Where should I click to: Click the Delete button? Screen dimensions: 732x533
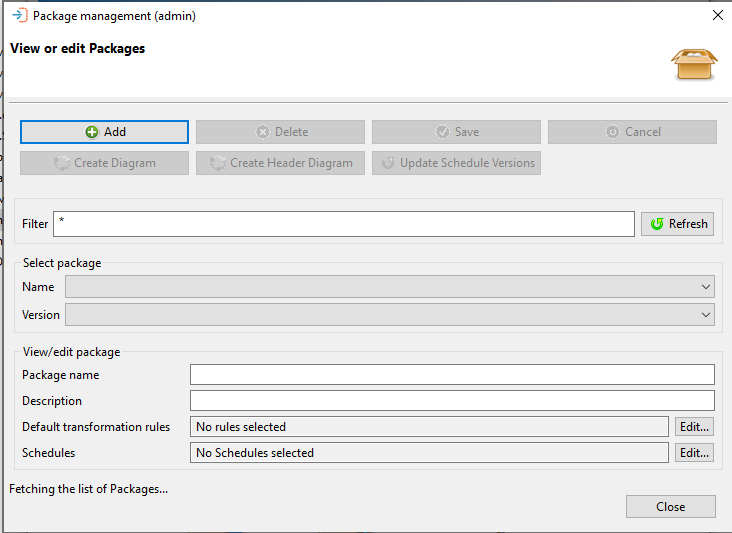pos(280,132)
